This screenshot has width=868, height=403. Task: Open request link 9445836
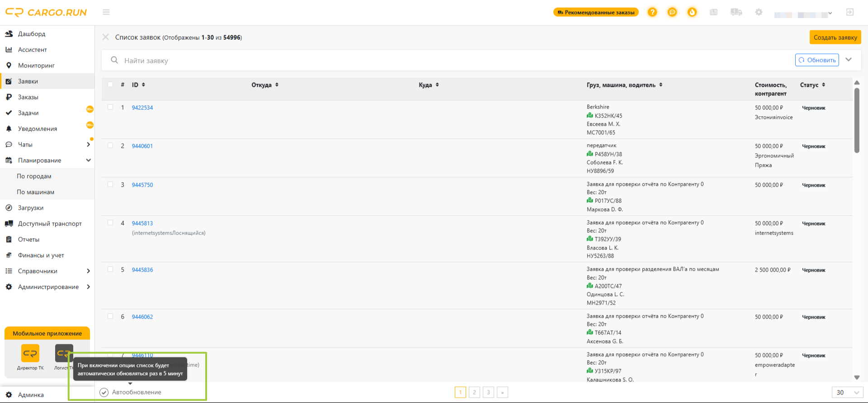point(142,270)
